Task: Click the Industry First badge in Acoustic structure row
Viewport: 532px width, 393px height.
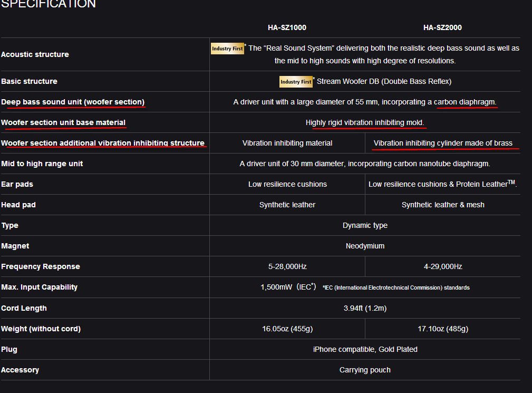Action: (x=227, y=49)
